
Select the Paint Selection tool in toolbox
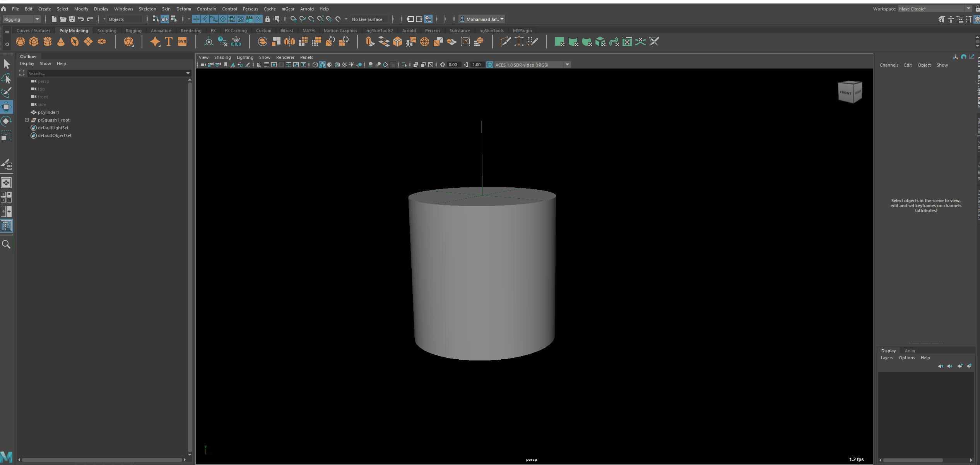pos(7,93)
